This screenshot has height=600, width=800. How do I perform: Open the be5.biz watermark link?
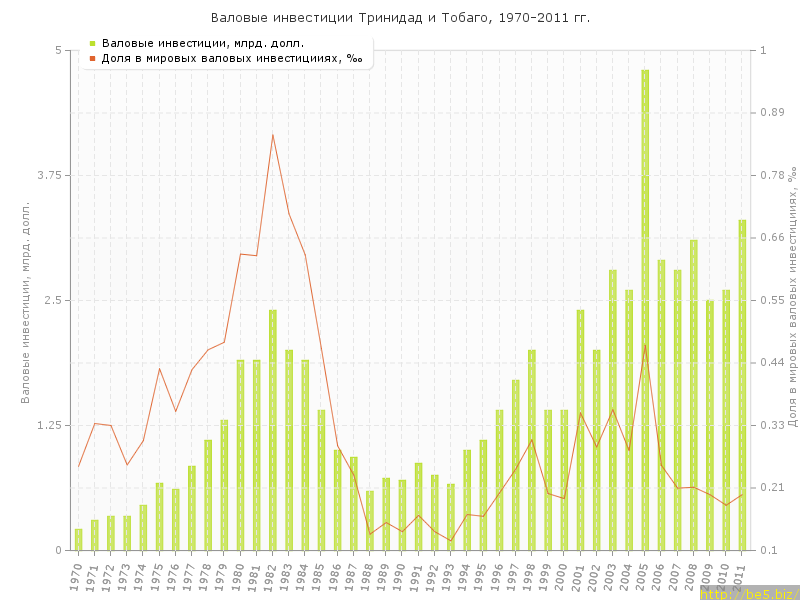point(749,593)
